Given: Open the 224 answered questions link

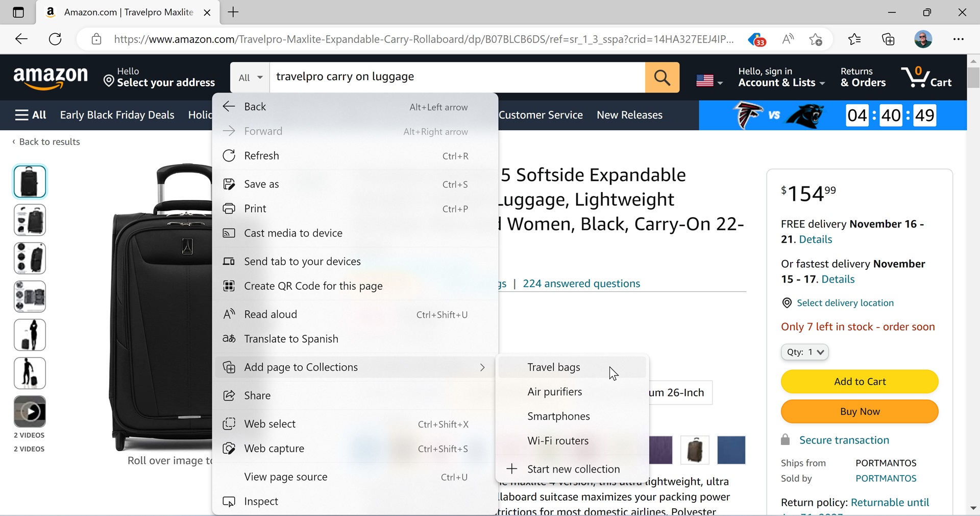Looking at the screenshot, I should tap(581, 284).
